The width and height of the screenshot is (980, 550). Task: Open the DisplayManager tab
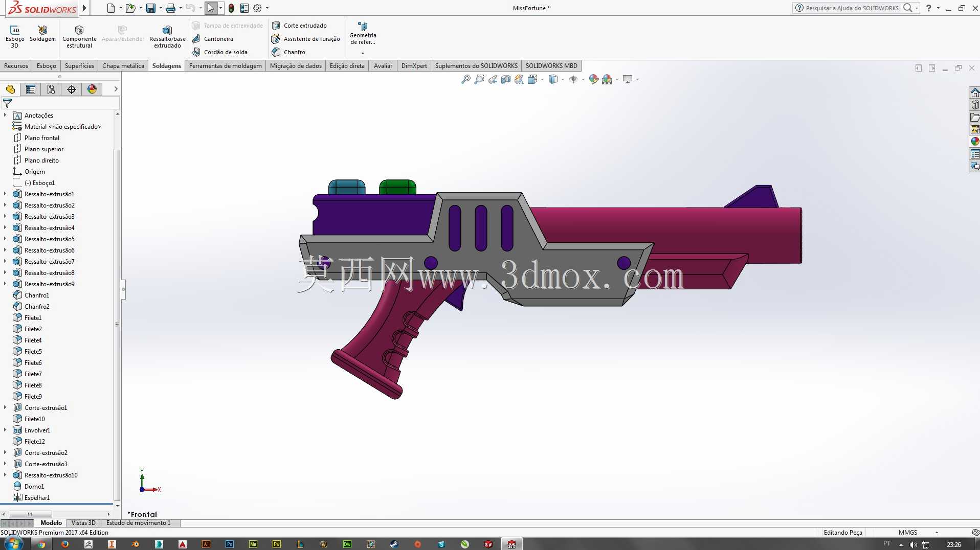92,89
